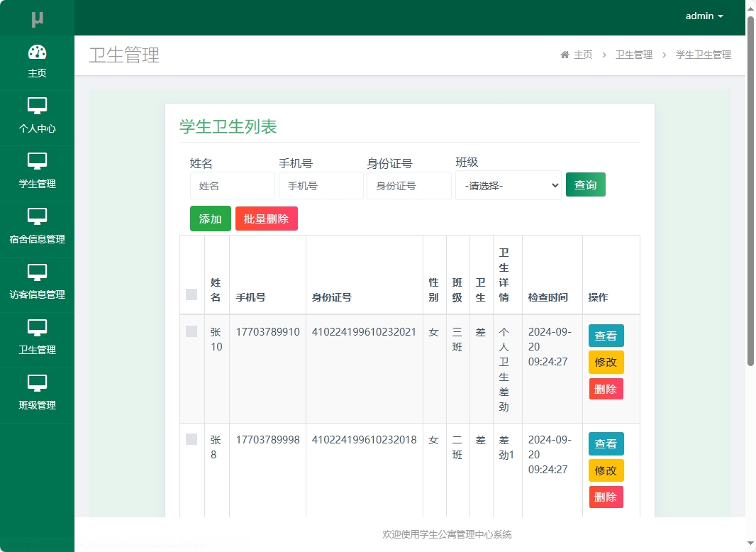Check the row checkbox for 张8
Viewport: 756px width, 552px height.
coord(191,439)
